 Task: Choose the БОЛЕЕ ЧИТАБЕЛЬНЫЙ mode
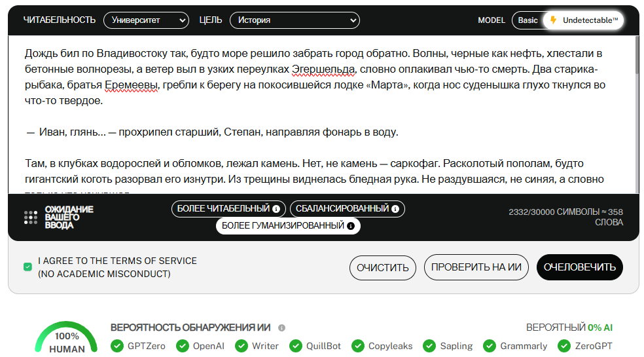(228, 209)
